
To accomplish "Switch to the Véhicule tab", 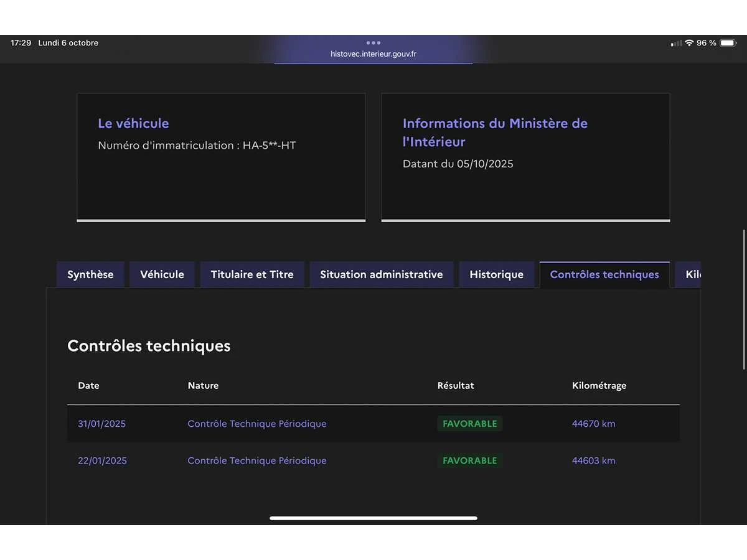I will (x=162, y=274).
